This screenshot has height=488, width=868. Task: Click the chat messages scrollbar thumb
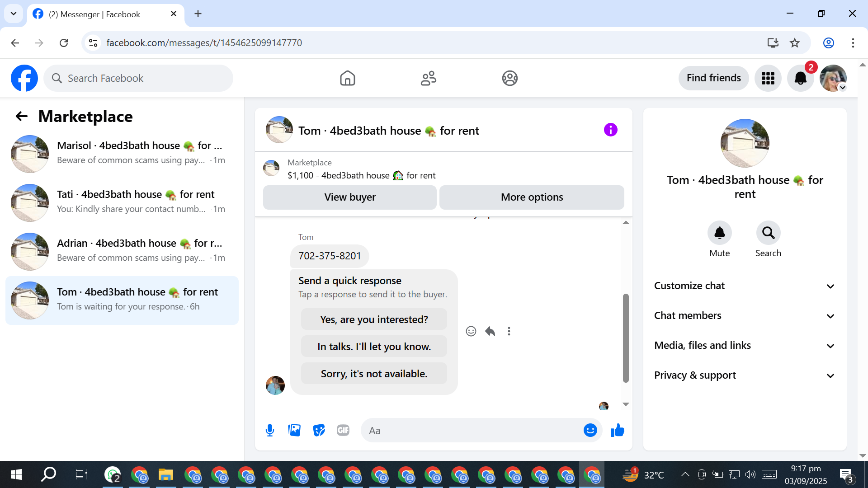(626, 338)
